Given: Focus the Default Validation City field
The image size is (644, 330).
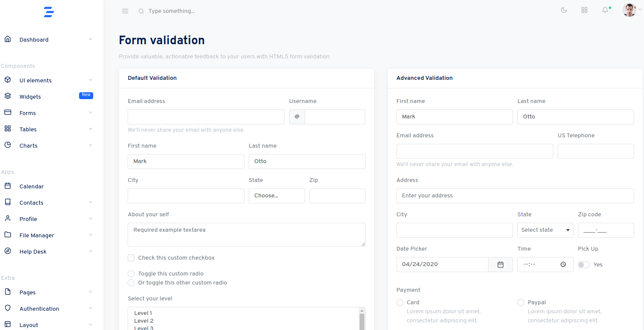Looking at the screenshot, I should pos(186,196).
